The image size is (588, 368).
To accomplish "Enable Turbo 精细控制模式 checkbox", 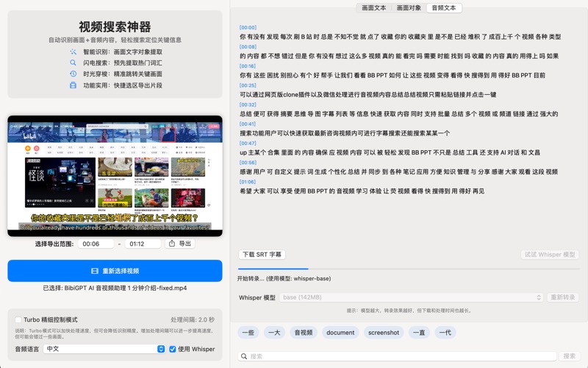I will point(18,319).
